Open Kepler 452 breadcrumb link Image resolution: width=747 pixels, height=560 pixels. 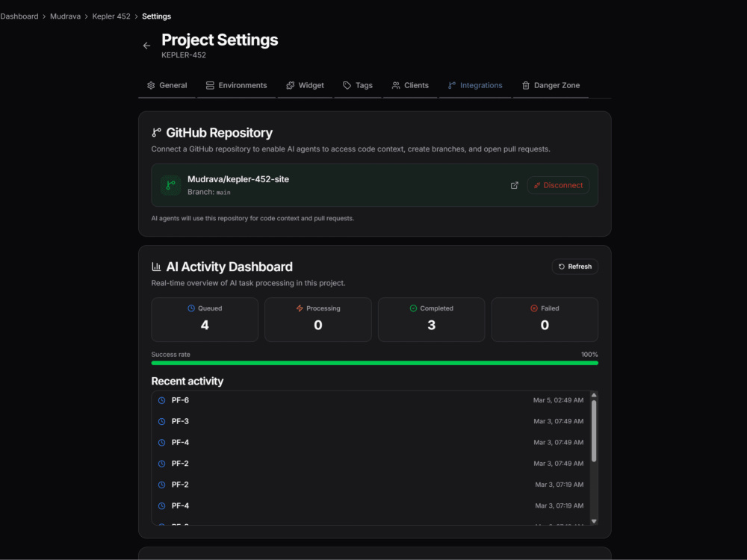(111, 16)
